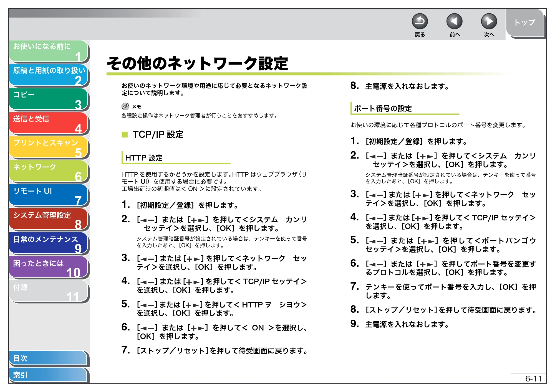Select chapter 5 プリントとスキャン

pyautogui.click(x=49, y=147)
